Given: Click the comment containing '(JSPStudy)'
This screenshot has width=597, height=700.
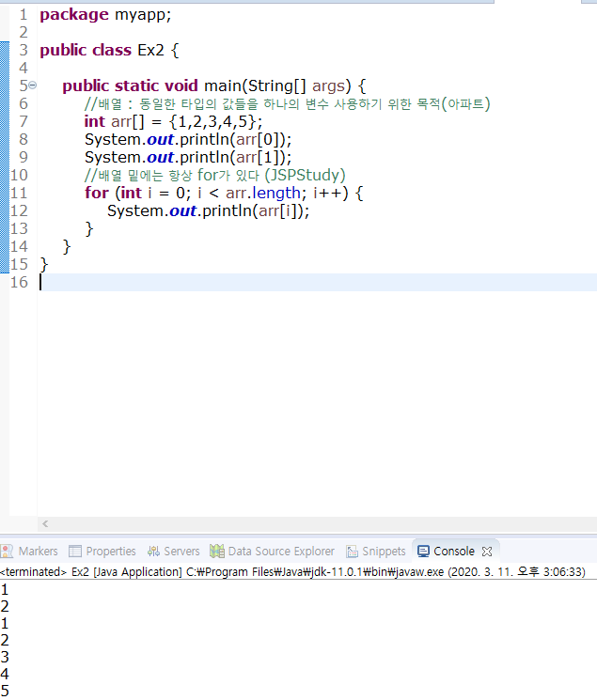Looking at the screenshot, I should [x=215, y=175].
